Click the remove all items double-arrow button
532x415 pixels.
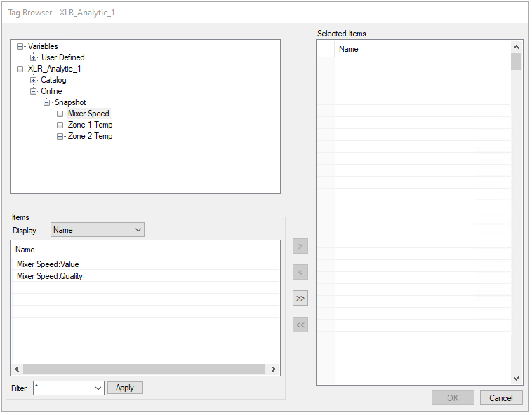pos(300,325)
